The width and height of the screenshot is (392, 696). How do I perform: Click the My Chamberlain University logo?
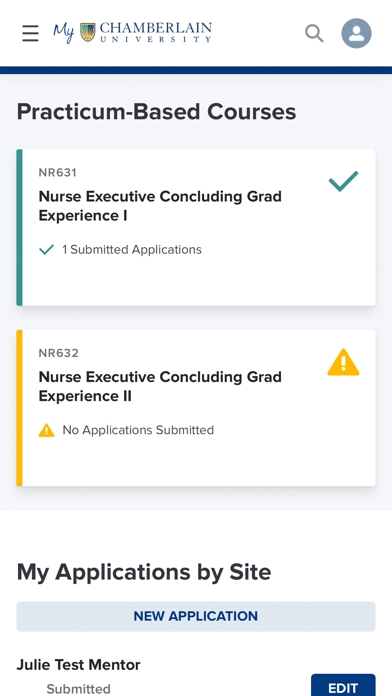pyautogui.click(x=132, y=32)
